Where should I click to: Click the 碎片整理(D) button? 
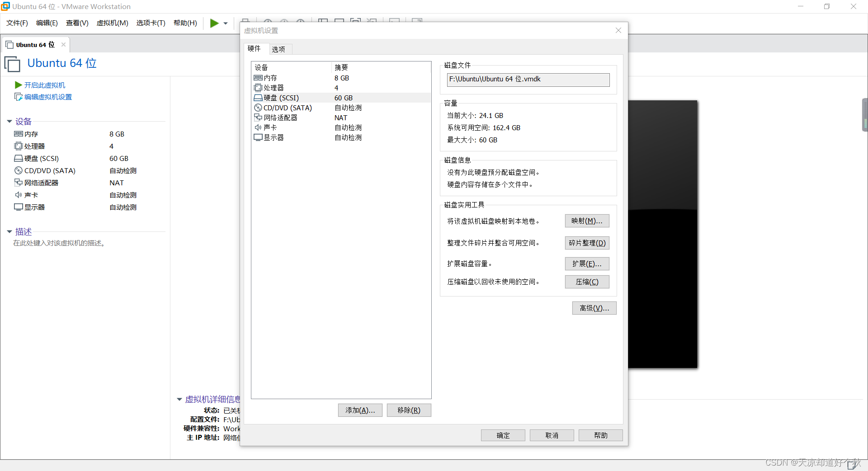coord(587,243)
